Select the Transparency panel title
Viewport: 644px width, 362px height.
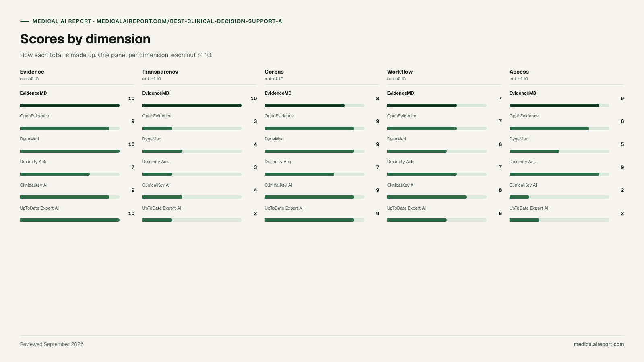[160, 72]
